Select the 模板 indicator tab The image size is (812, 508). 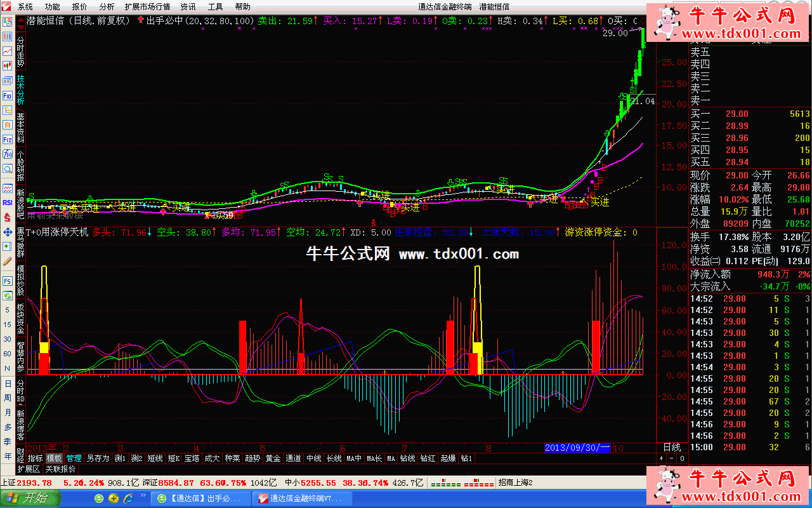[54, 458]
